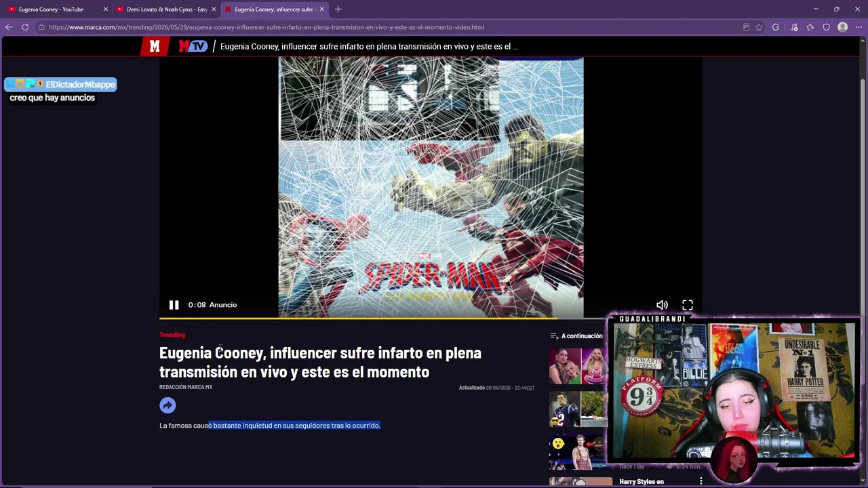Open the browser profile avatar

pos(843,27)
